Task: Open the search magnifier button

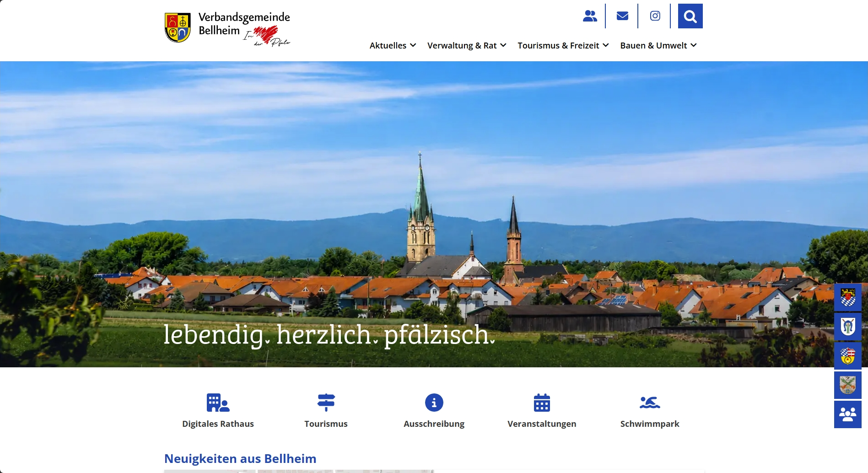Action: coord(690,16)
